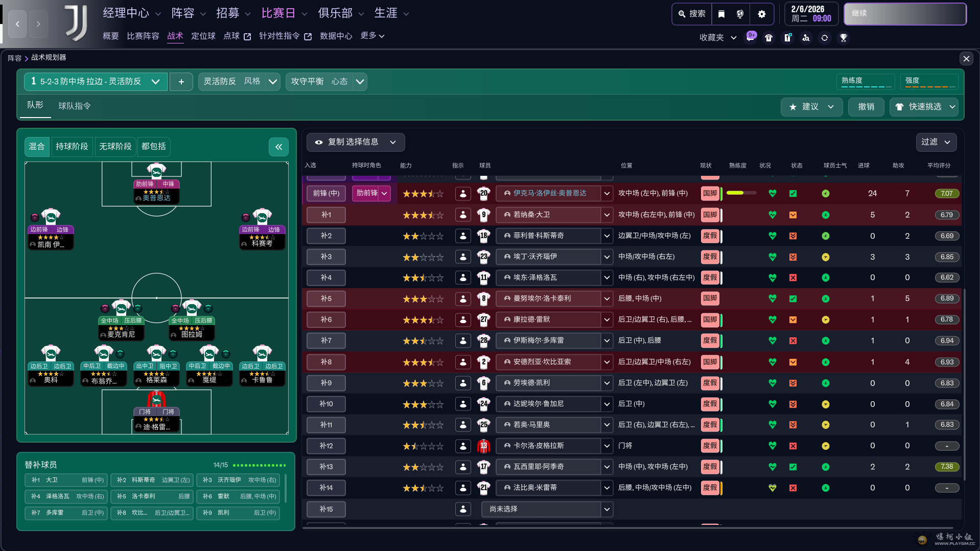
Task: Select the 都包括 view option
Action: (153, 147)
